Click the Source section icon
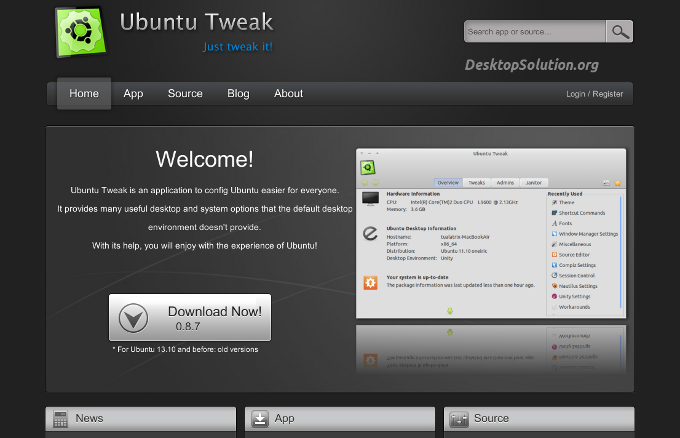The image size is (680, 438). pos(459,419)
